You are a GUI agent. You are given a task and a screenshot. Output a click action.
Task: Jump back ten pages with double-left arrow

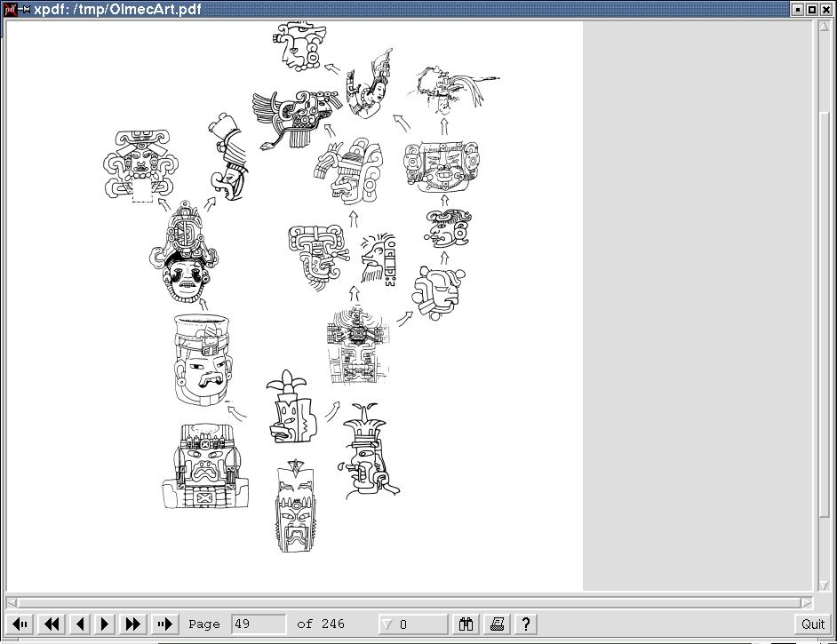52,624
